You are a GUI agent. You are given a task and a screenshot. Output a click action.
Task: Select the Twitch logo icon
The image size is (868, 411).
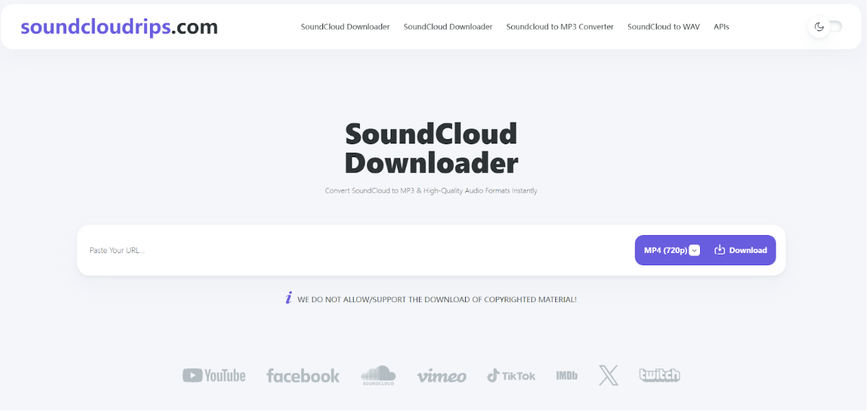coord(660,375)
